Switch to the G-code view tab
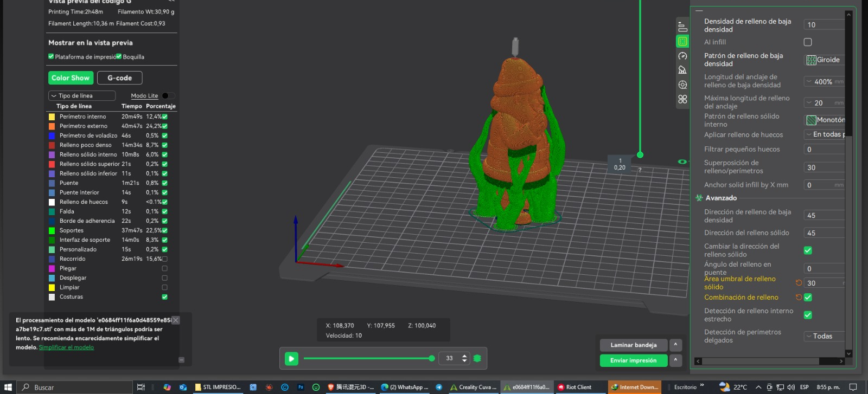This screenshot has width=868, height=394. (x=119, y=78)
